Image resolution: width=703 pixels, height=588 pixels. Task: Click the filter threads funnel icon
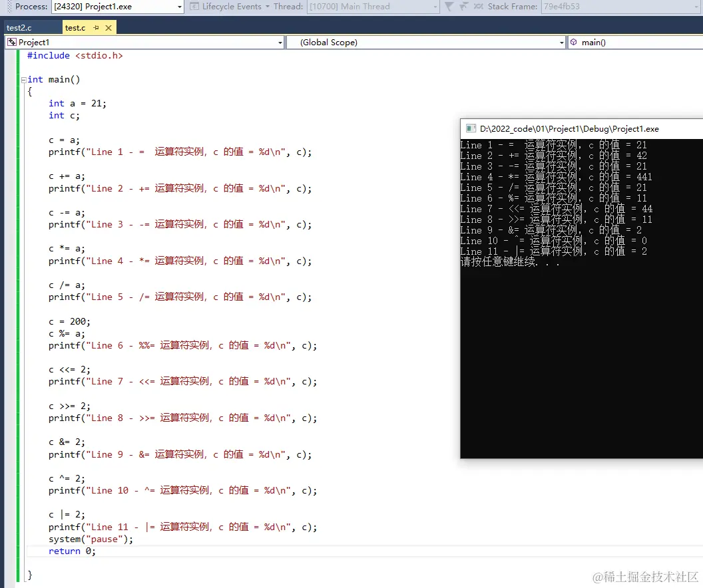449,6
